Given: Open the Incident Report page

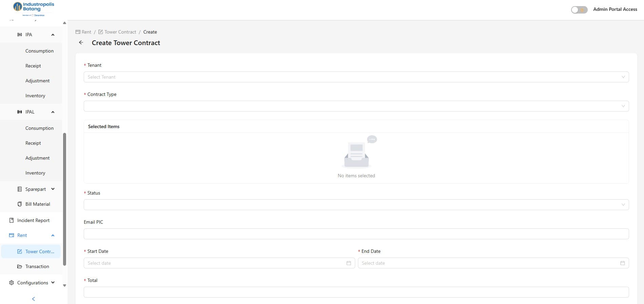Looking at the screenshot, I should pyautogui.click(x=33, y=220).
